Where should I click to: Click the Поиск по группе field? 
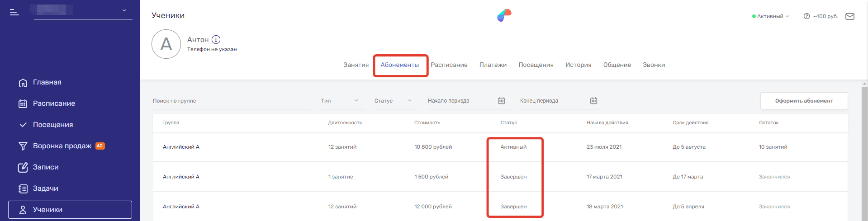pyautogui.click(x=232, y=101)
